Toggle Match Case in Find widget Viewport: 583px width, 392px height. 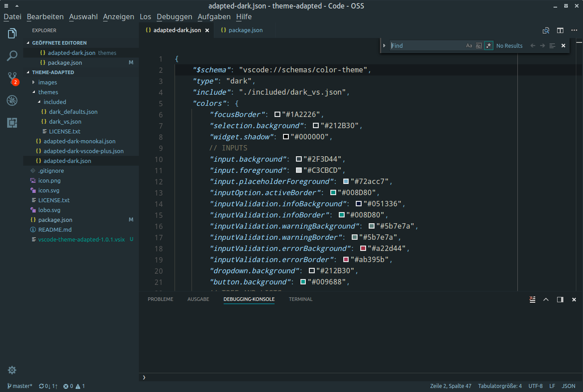(x=469, y=46)
